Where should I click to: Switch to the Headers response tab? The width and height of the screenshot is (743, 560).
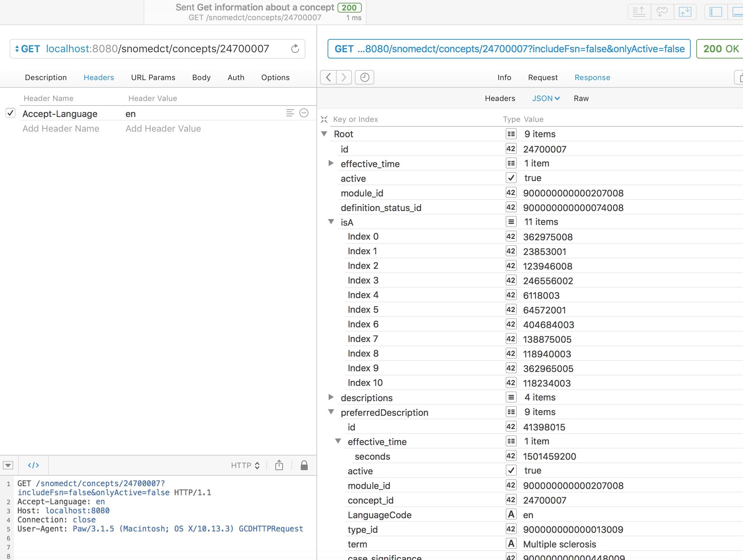pos(499,98)
